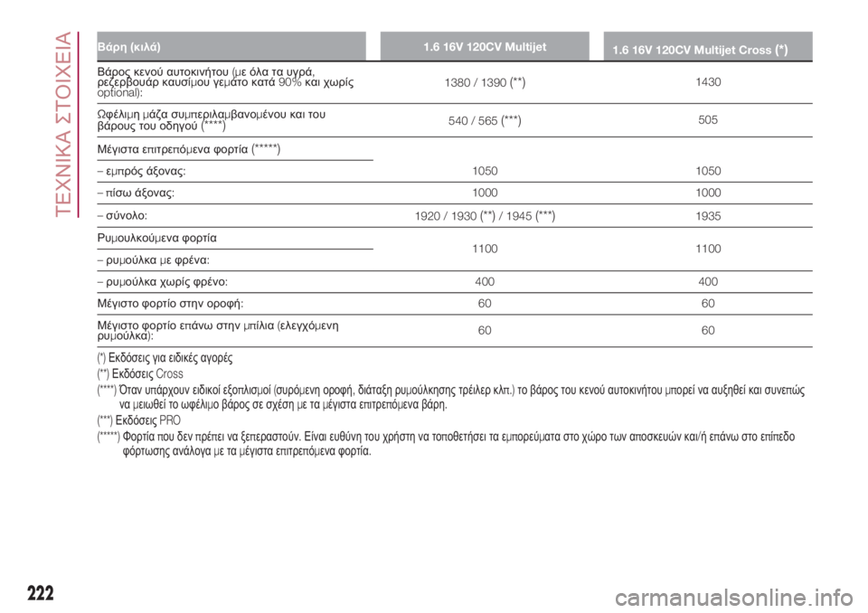Click the '– ρυμούλκα χωρίς φρένο:' label

click(162, 282)
